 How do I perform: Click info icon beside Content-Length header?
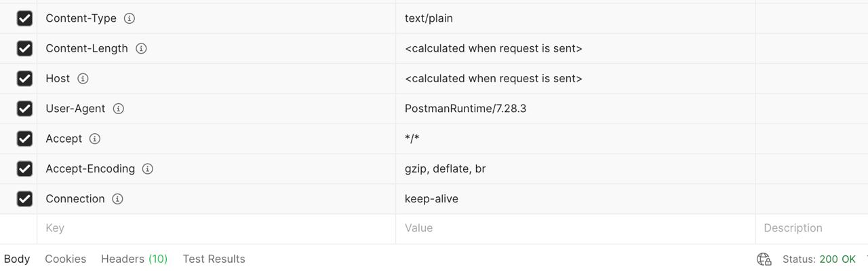pyautogui.click(x=141, y=48)
